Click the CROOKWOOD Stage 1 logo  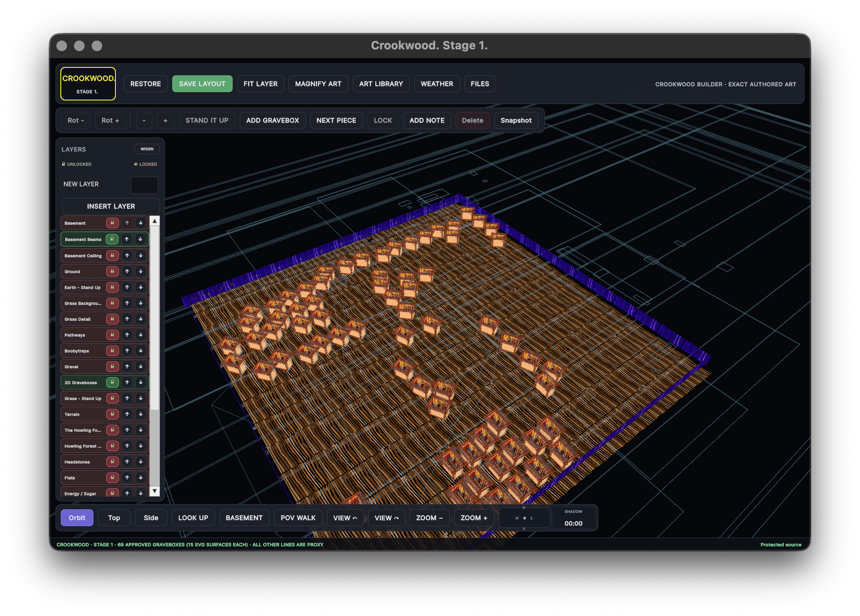(88, 84)
